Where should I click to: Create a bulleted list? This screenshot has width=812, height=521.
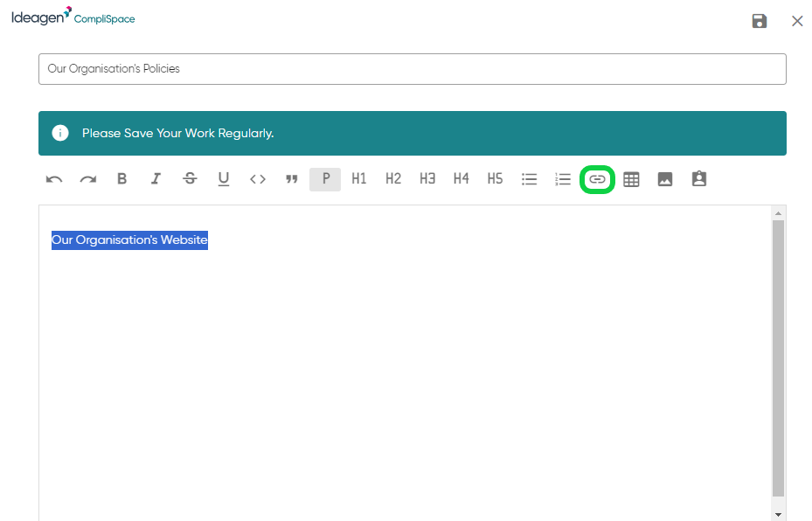pyautogui.click(x=529, y=179)
